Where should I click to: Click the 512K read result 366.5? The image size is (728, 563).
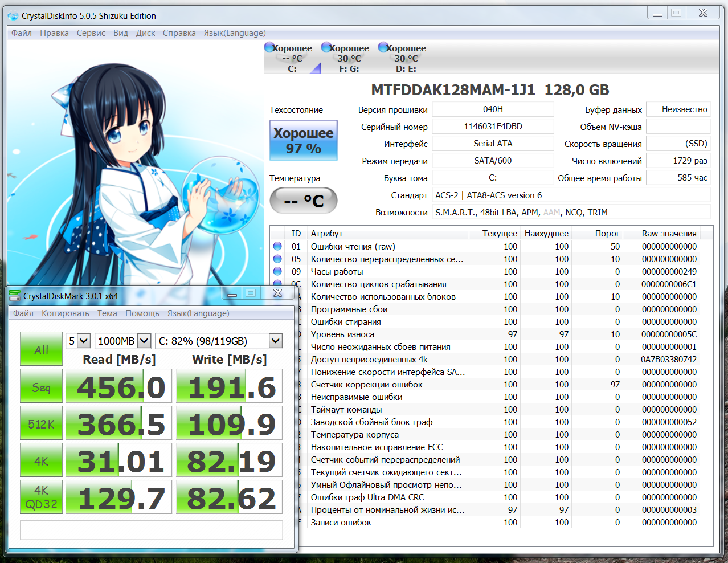[118, 424]
